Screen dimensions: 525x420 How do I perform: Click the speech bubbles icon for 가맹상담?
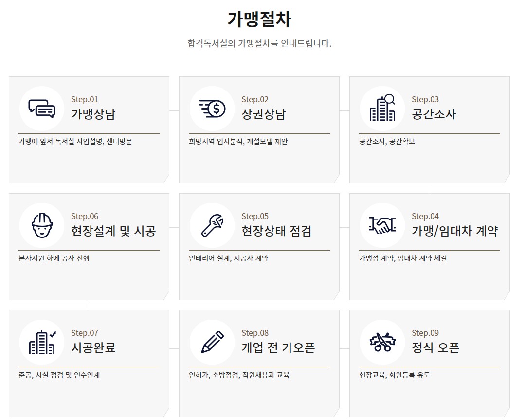(x=41, y=108)
